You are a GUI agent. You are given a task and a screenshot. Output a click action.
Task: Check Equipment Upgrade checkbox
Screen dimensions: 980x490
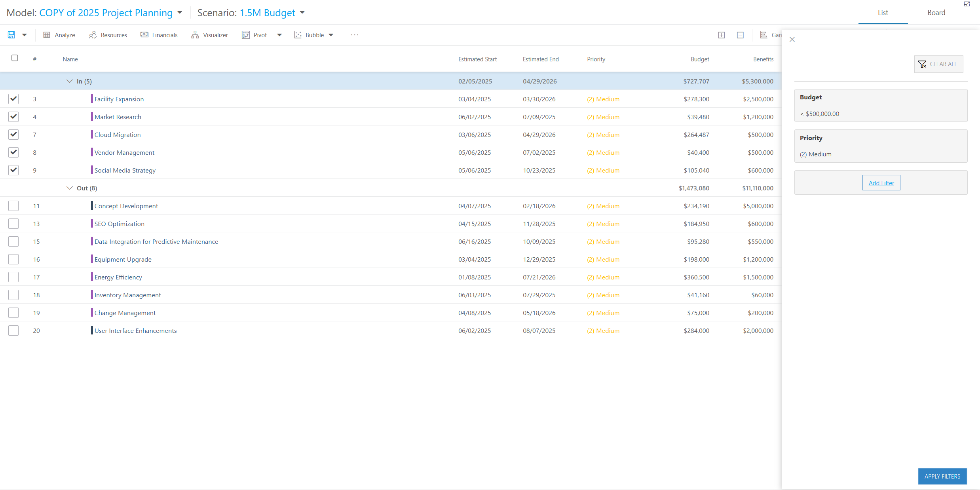13,259
